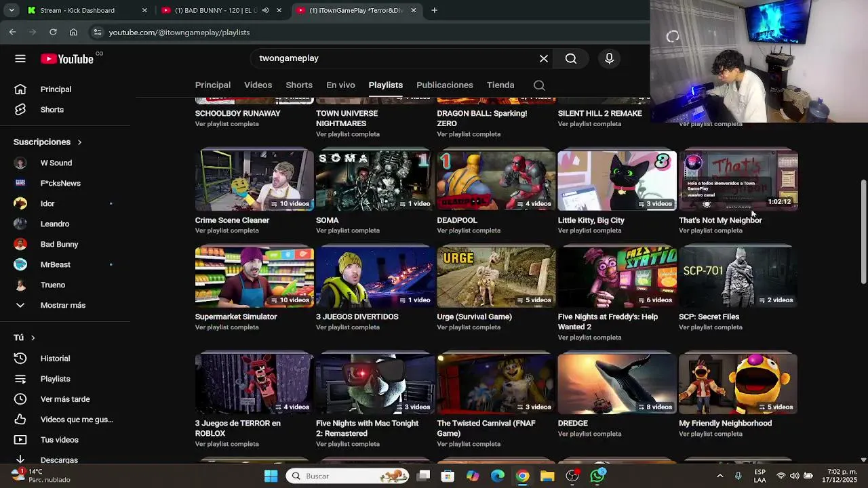The image size is (868, 488).
Task: Open the taskbar Buscar search box
Action: [349, 476]
